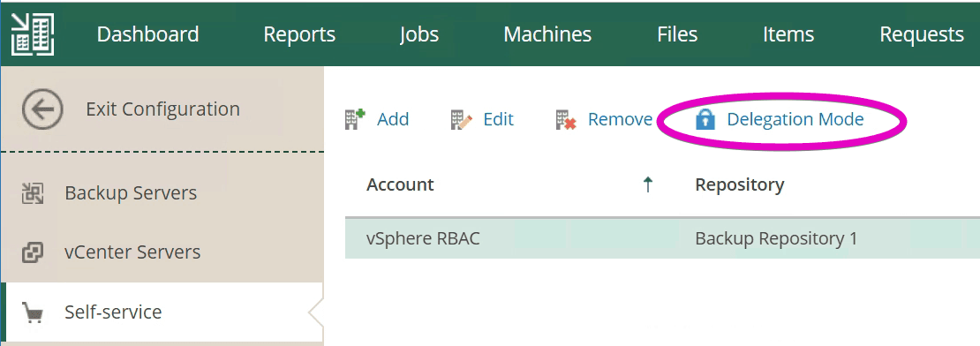
Task: Select the vSphere RBAC account row
Action: point(662,238)
